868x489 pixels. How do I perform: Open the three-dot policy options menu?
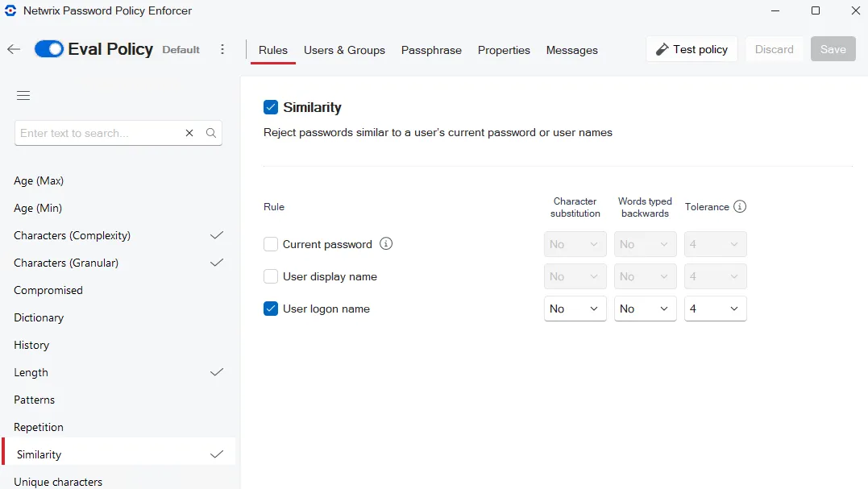[x=222, y=50]
